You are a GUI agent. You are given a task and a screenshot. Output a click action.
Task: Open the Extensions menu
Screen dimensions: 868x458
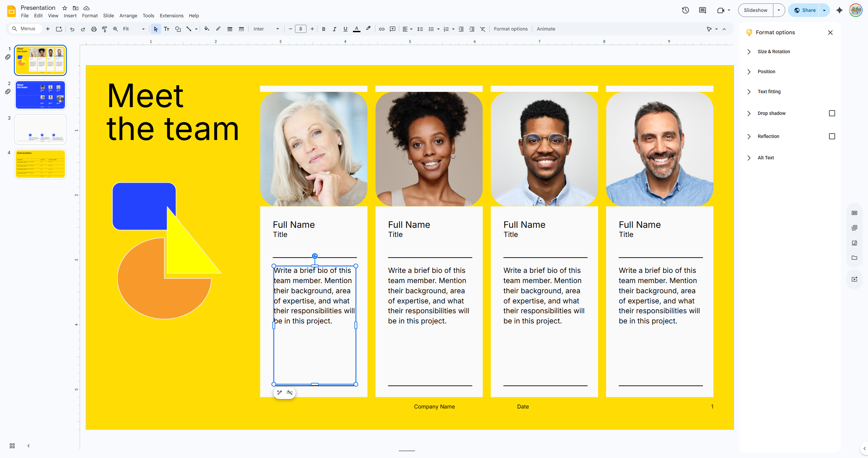pyautogui.click(x=172, y=16)
